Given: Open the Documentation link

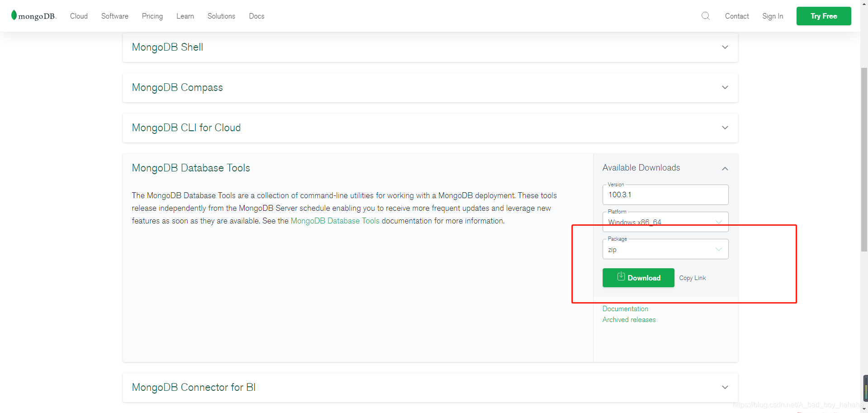Looking at the screenshot, I should tap(625, 309).
